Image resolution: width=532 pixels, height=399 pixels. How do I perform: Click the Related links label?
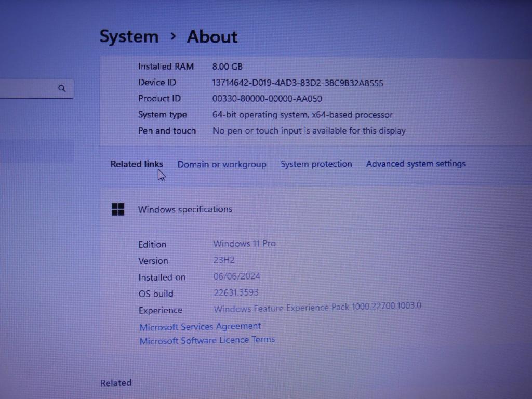tap(137, 164)
